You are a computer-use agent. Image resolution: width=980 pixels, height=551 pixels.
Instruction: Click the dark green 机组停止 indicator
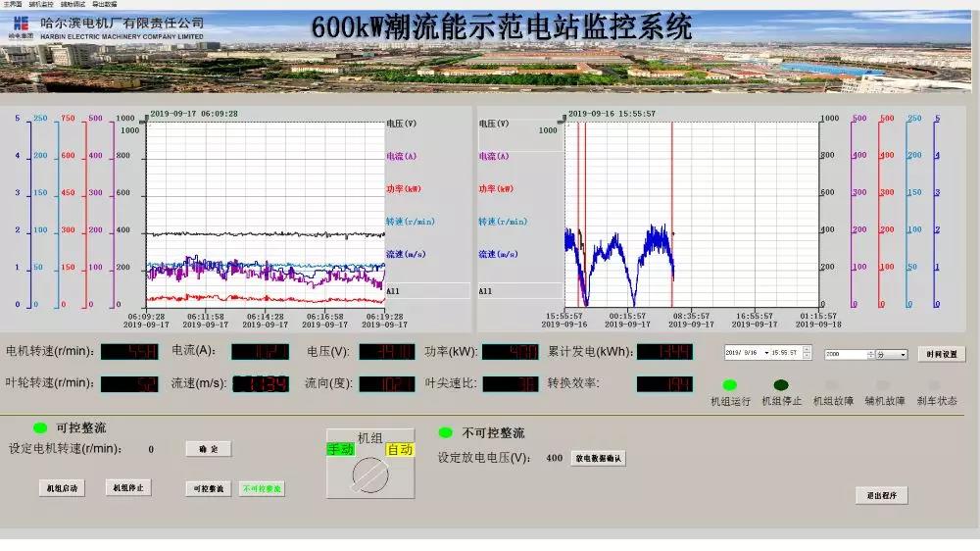coord(781,385)
